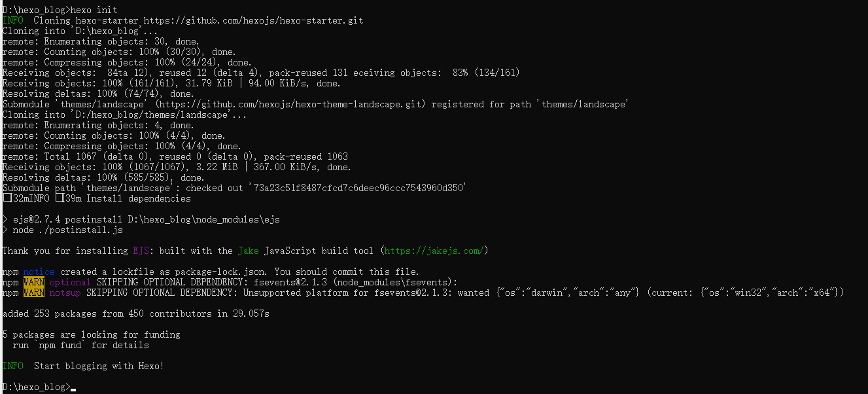Image resolution: width=868 pixels, height=394 pixels.
Task: Click the 'node ./postinstall.js' line
Action: coord(67,230)
